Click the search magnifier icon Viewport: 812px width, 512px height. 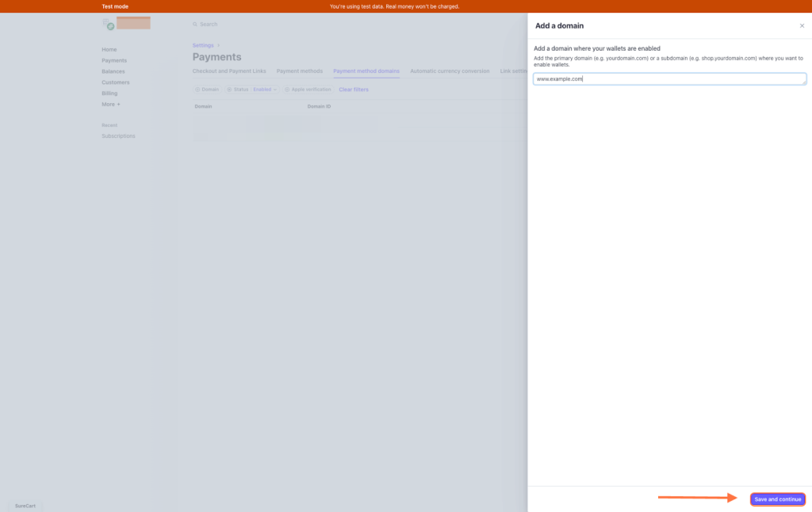(x=195, y=25)
